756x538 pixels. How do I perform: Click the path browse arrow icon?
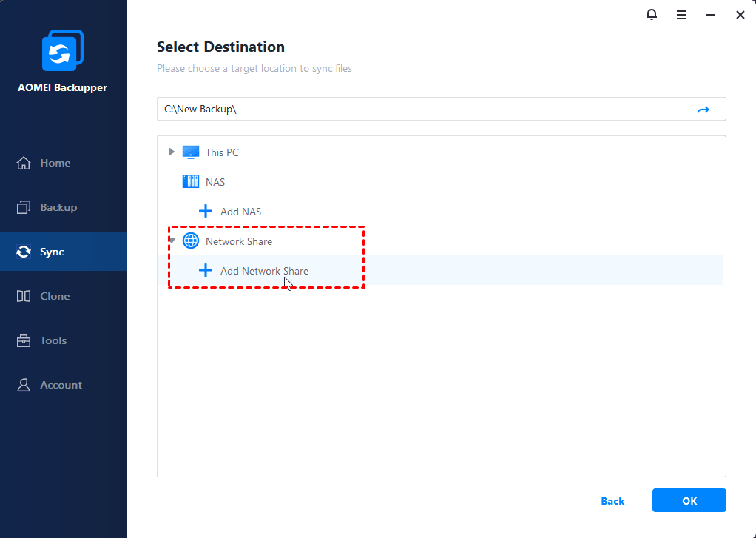703,110
